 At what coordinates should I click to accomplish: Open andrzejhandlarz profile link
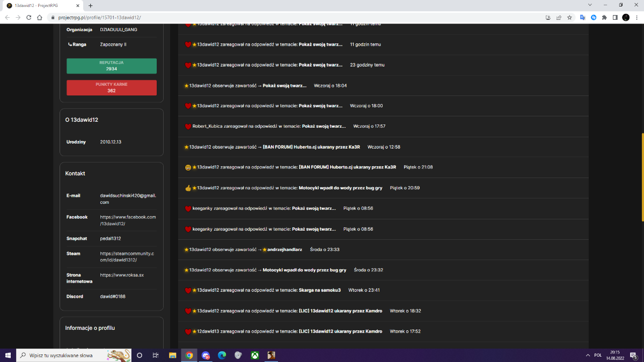(x=284, y=249)
